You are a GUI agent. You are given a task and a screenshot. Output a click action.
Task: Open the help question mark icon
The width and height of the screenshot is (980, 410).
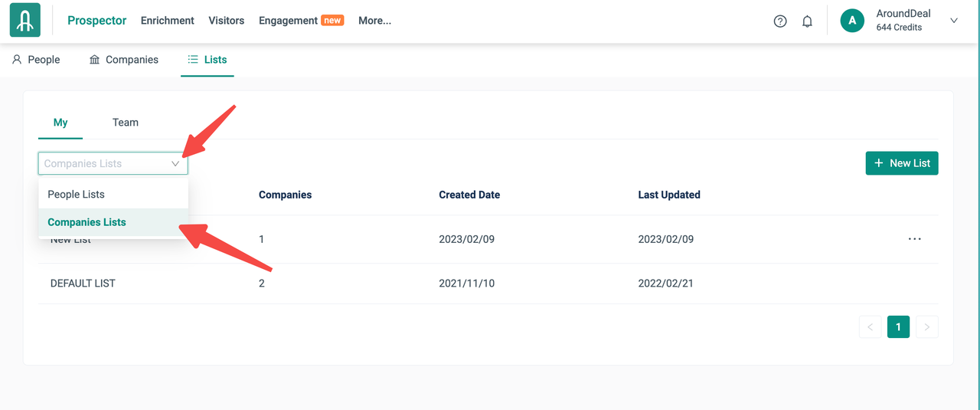tap(780, 21)
